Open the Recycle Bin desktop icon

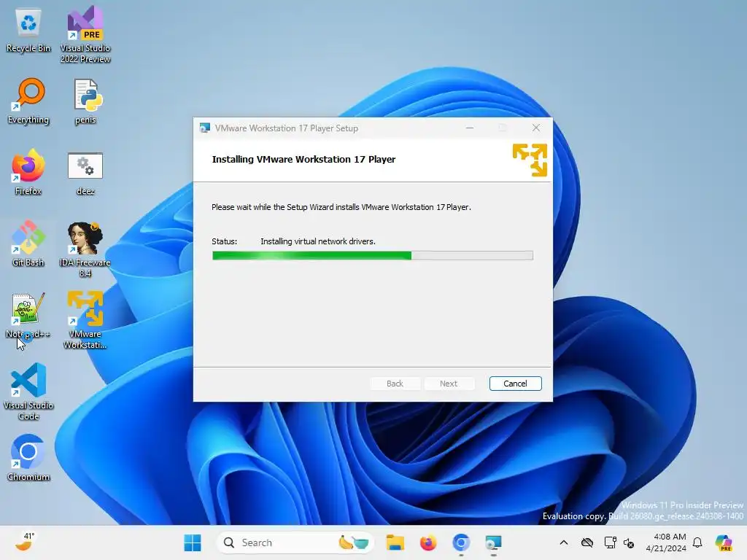(28, 31)
